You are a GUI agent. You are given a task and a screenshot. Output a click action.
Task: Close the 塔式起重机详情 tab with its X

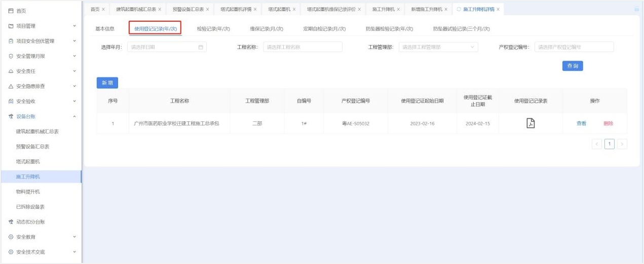255,9
